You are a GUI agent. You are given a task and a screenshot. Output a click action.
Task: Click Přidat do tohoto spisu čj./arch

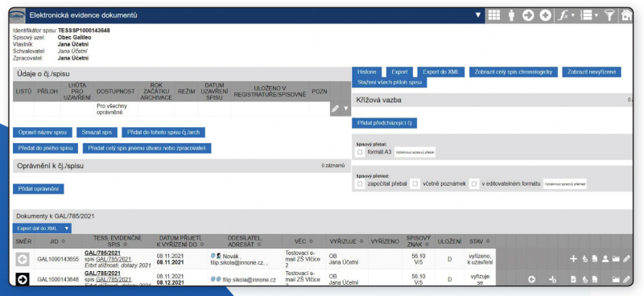coord(163,132)
